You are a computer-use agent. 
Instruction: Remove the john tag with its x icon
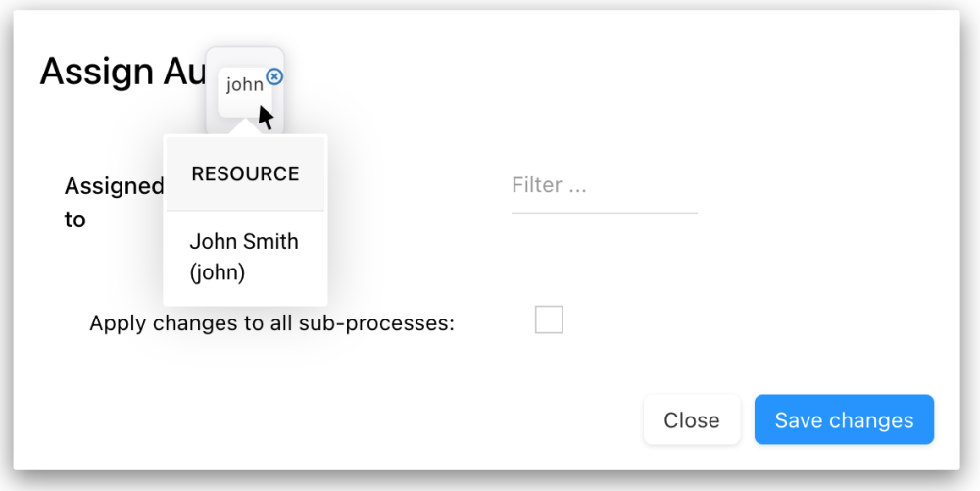coord(274,76)
